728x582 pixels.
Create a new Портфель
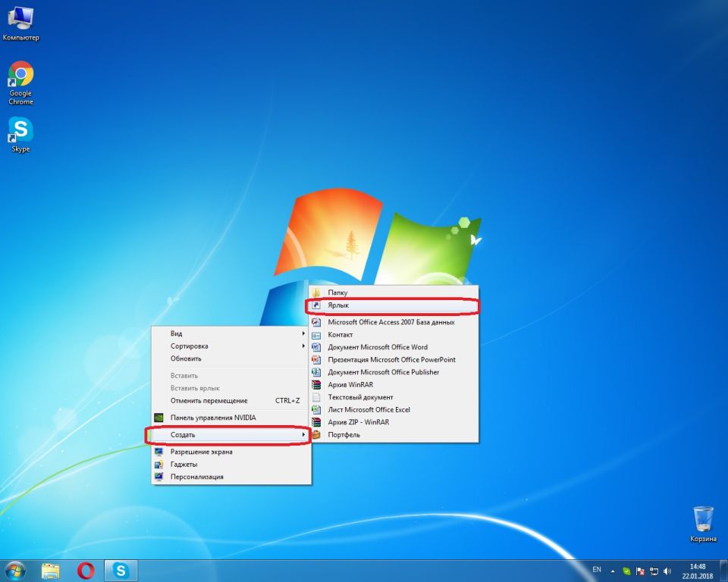(394, 434)
